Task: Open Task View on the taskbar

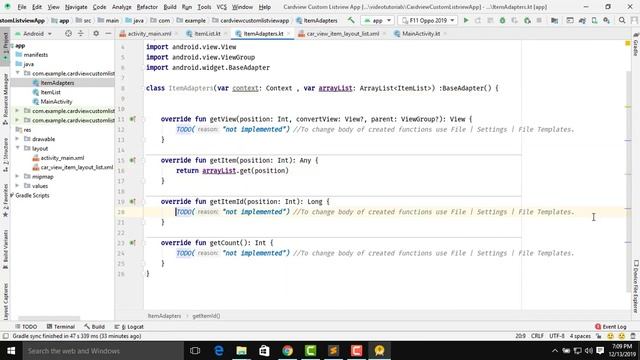Action: pyautogui.click(x=195, y=351)
